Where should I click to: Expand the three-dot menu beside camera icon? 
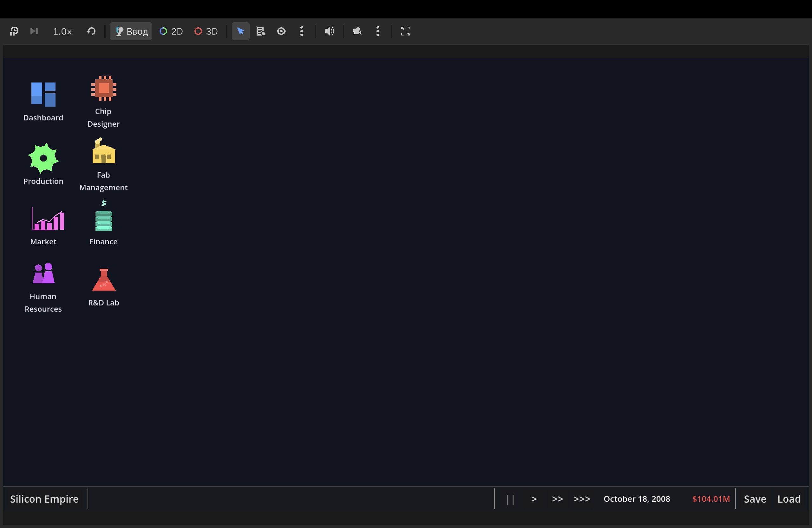pyautogui.click(x=378, y=31)
